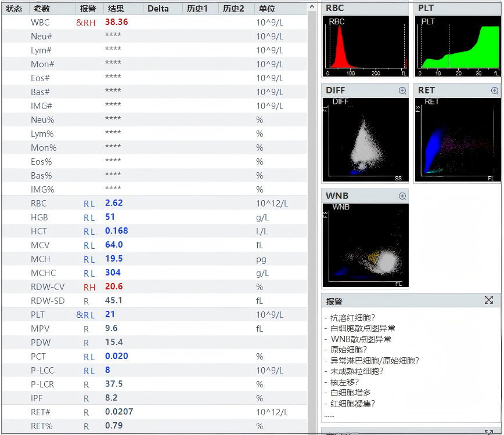Select the MCH result 19.5

click(x=114, y=259)
